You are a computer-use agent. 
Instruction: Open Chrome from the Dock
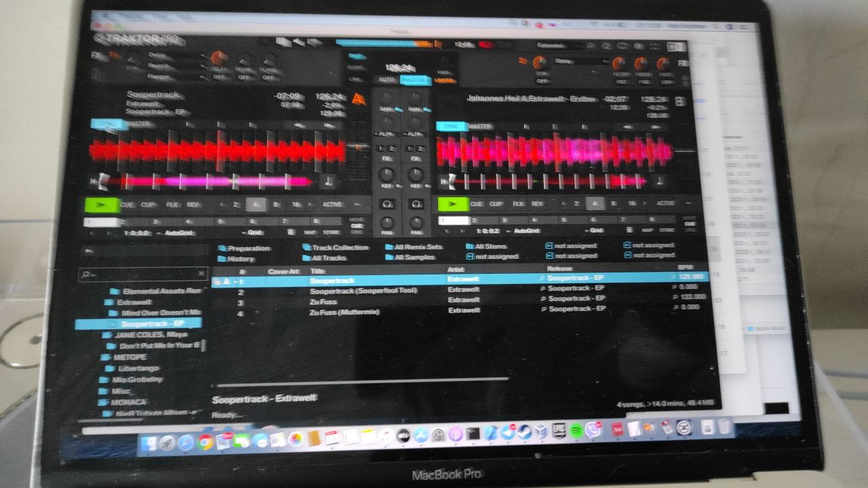205,442
